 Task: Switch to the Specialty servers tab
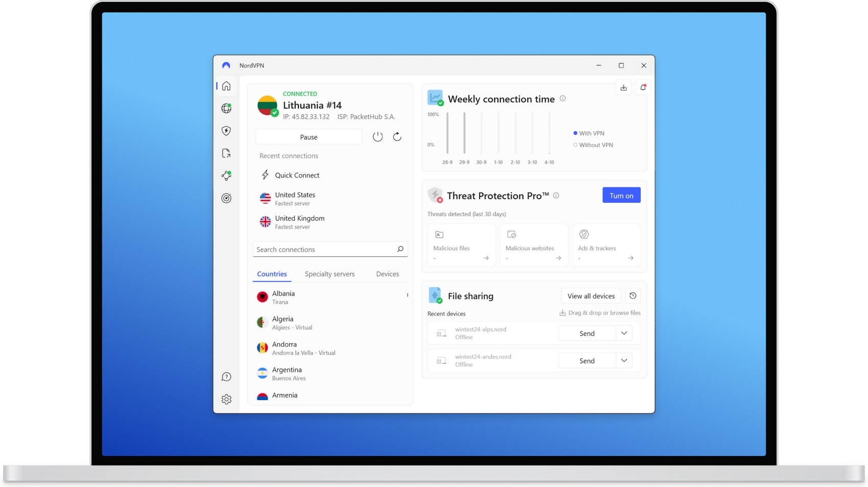[x=330, y=274]
